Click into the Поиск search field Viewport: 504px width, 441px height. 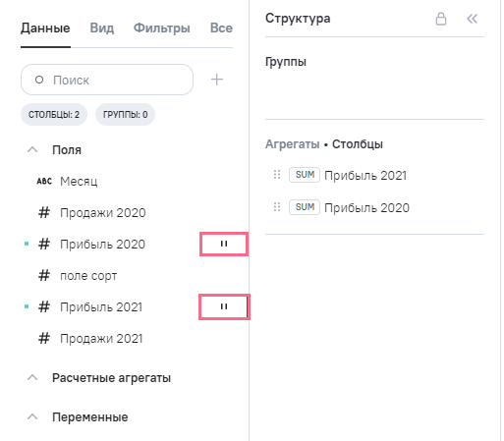[x=107, y=80]
